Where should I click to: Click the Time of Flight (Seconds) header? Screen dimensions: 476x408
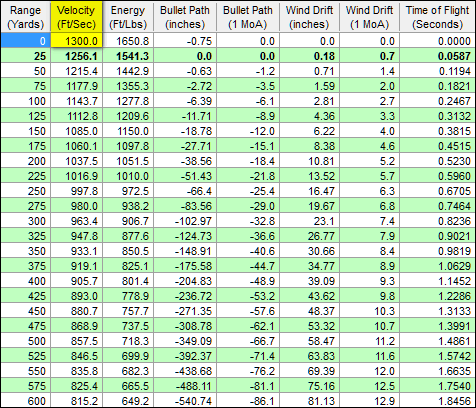pyautogui.click(x=438, y=18)
